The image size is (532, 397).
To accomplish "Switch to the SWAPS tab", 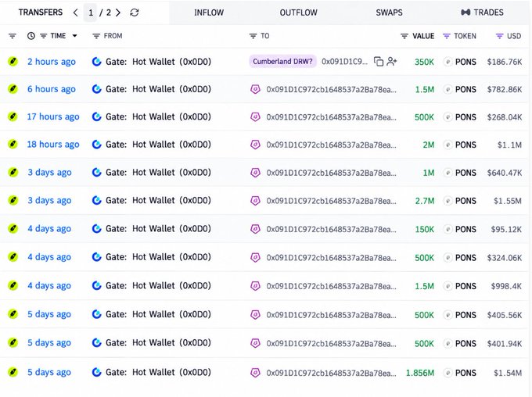I will pos(389,13).
